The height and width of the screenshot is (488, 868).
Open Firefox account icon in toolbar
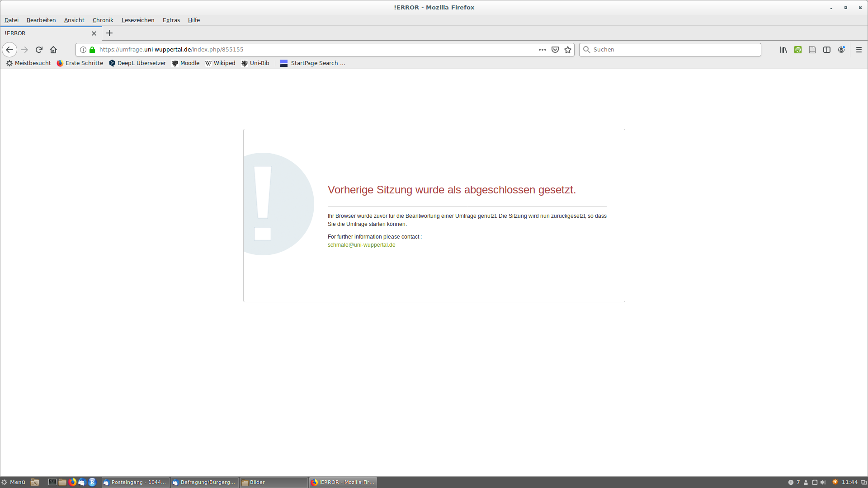pos(841,50)
